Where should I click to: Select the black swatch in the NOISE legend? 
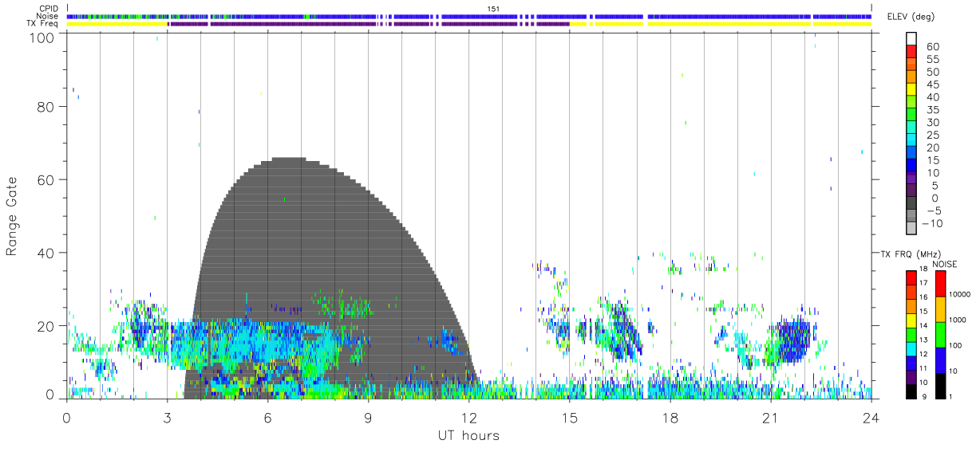click(x=939, y=385)
